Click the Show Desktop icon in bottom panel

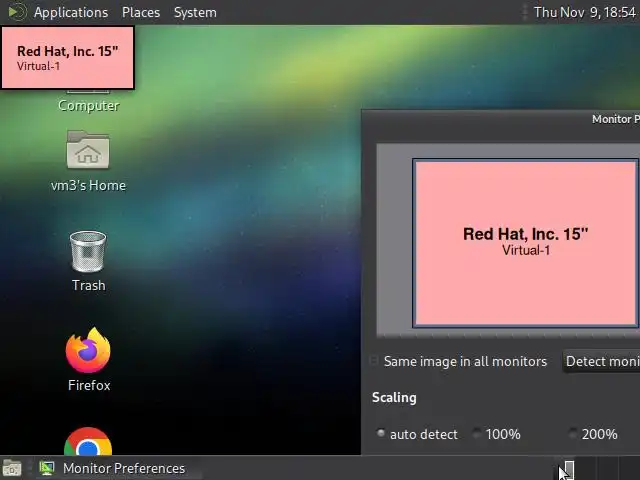coord(12,468)
